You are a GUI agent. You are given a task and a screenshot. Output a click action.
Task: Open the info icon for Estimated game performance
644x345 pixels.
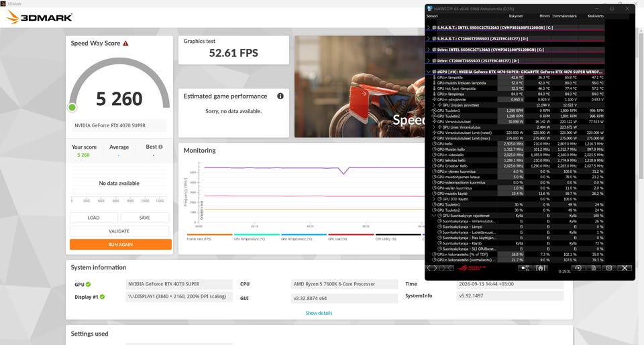280,96
